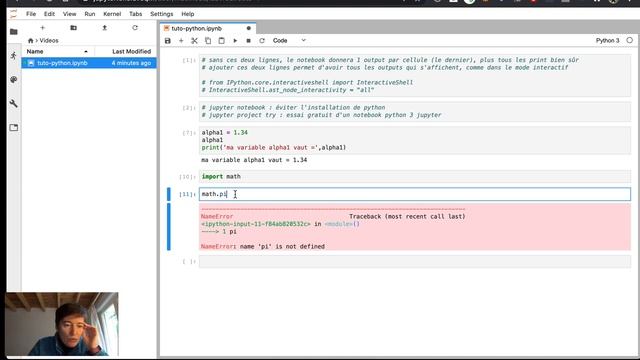
Task: Open the File Browser sidebar panel
Action: (x=14, y=31)
